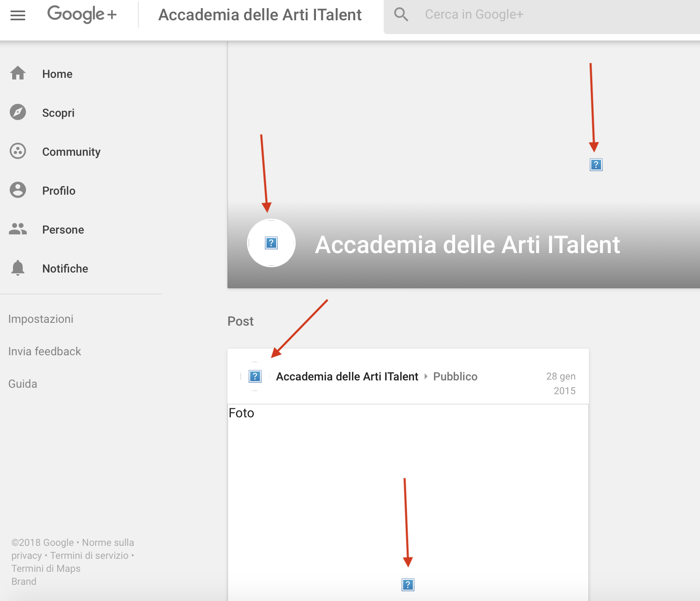The image size is (700, 601).
Task: Open Impostazioni settings link
Action: pyautogui.click(x=41, y=319)
